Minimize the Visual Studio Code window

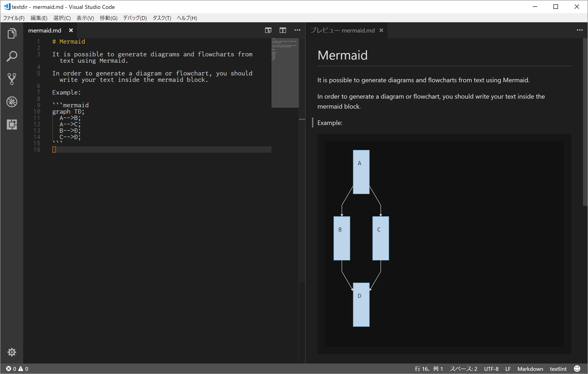(535, 7)
